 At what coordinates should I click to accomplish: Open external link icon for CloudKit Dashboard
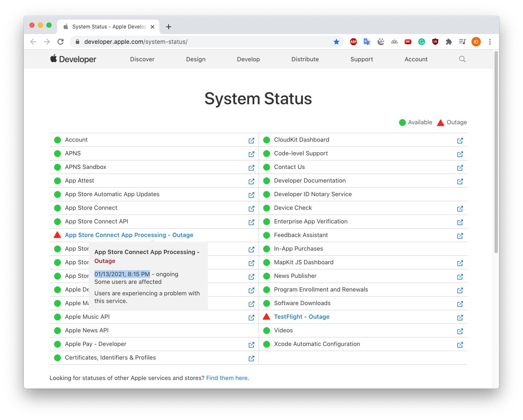pyautogui.click(x=460, y=140)
